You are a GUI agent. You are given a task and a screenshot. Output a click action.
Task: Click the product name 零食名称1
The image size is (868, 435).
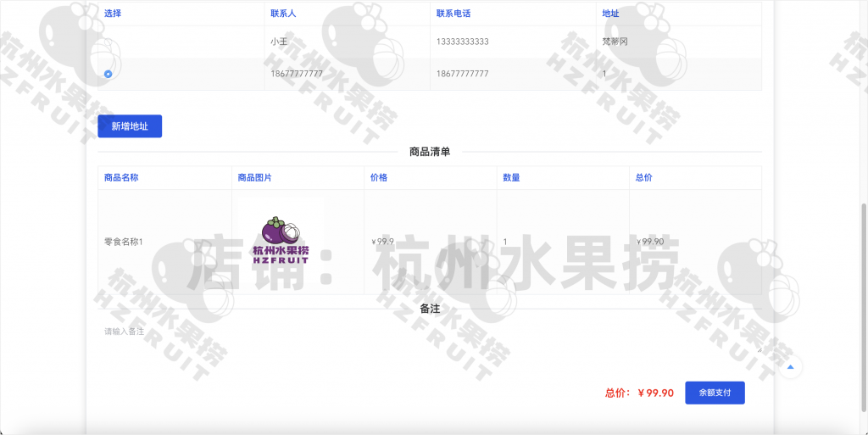click(x=124, y=242)
